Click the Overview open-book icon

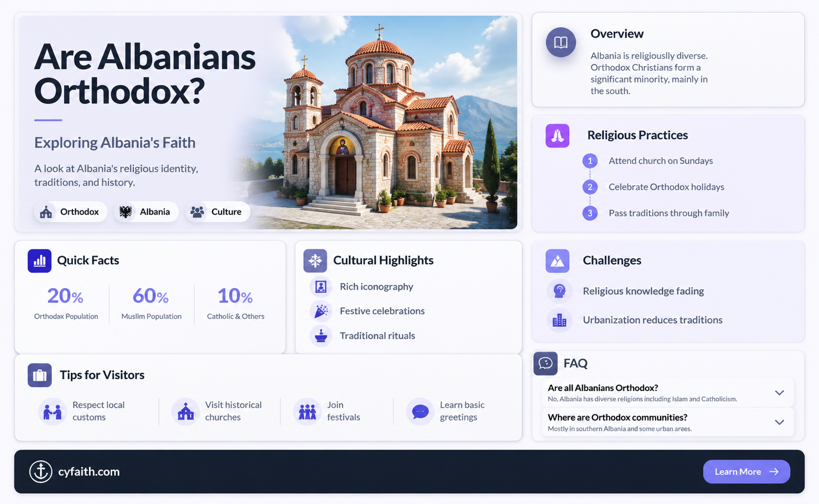pos(561,42)
